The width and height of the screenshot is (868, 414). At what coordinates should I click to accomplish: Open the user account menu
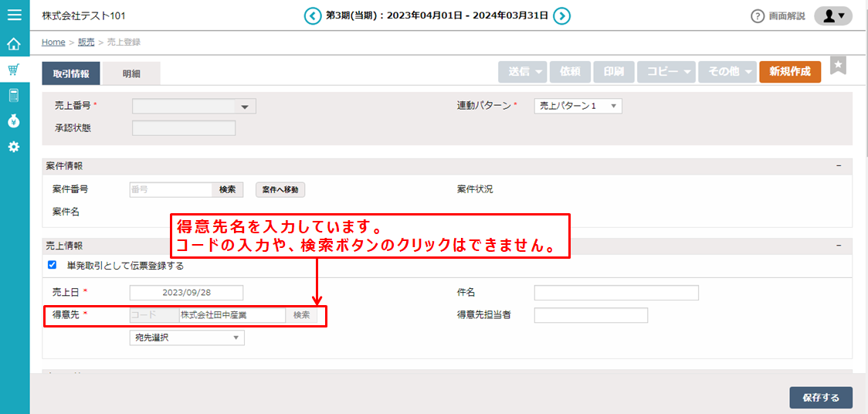tap(833, 15)
